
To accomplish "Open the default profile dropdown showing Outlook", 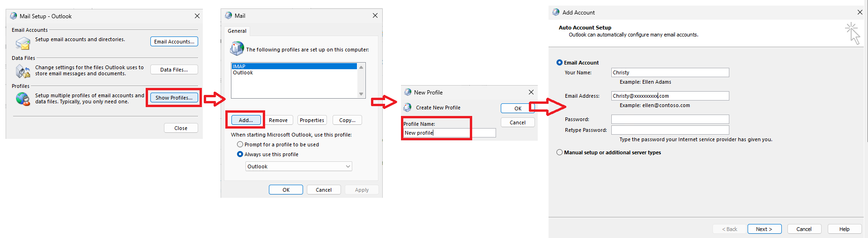I will coord(299,166).
